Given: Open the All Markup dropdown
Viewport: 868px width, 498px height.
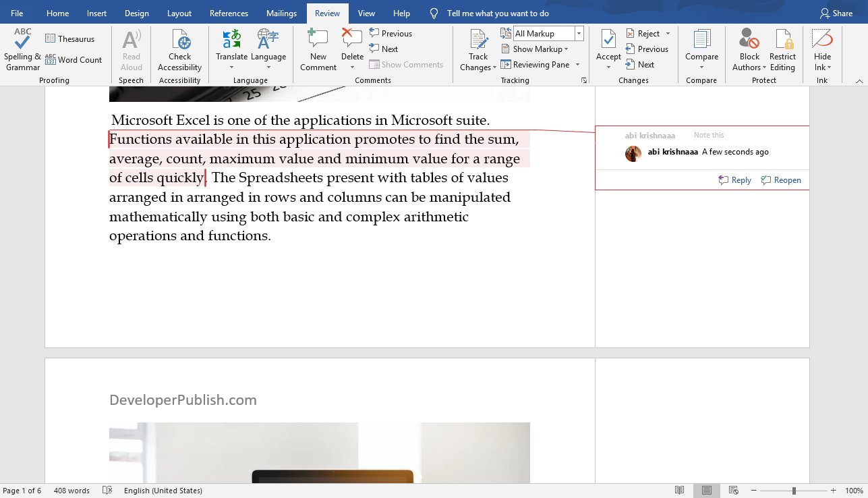Looking at the screenshot, I should (579, 32).
